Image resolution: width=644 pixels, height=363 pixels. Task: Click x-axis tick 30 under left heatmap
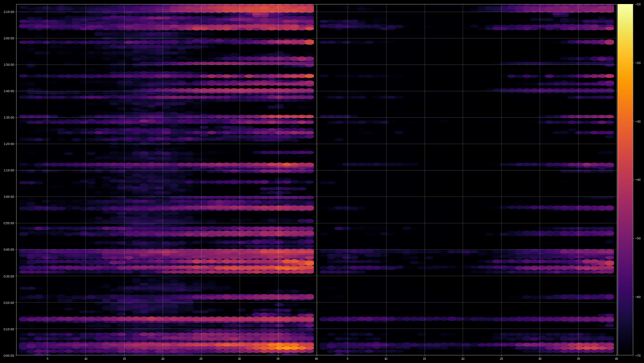(240, 359)
